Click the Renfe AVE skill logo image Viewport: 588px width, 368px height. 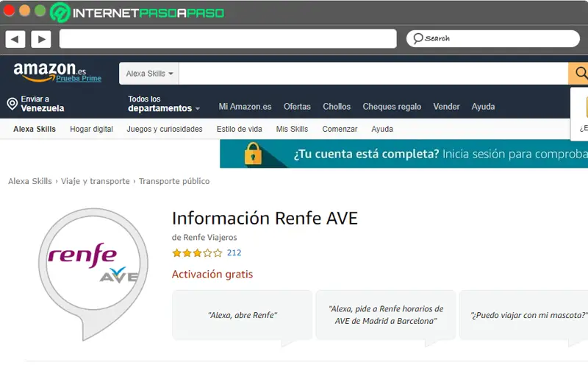(93, 274)
